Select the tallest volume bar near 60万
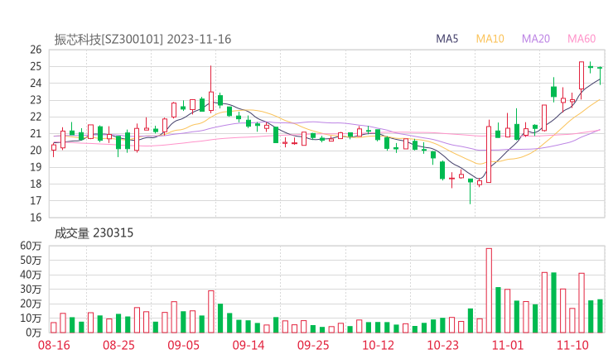Screen dimensions: 613x364 tap(489, 290)
